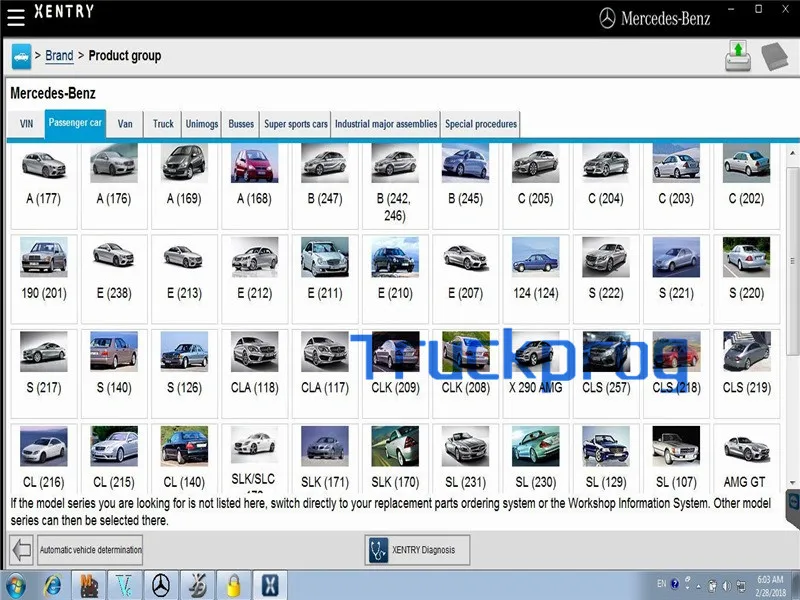The image size is (800, 600).
Task: Open the B (247) model series
Action: 325,186
